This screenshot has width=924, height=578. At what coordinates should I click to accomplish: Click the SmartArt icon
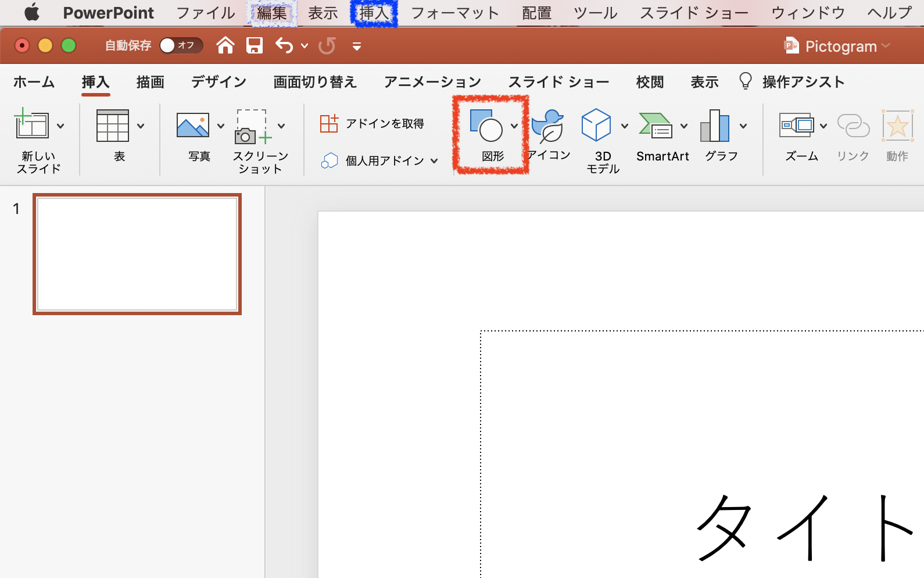click(656, 126)
